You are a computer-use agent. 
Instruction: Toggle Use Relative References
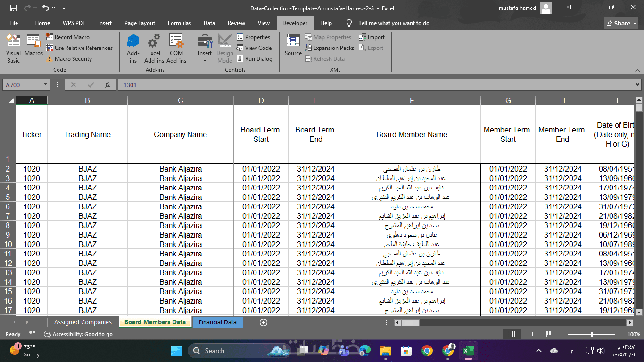click(x=79, y=48)
